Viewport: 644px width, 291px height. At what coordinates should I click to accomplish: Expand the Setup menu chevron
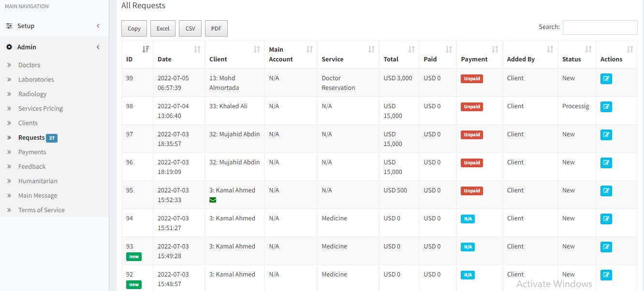click(x=98, y=26)
